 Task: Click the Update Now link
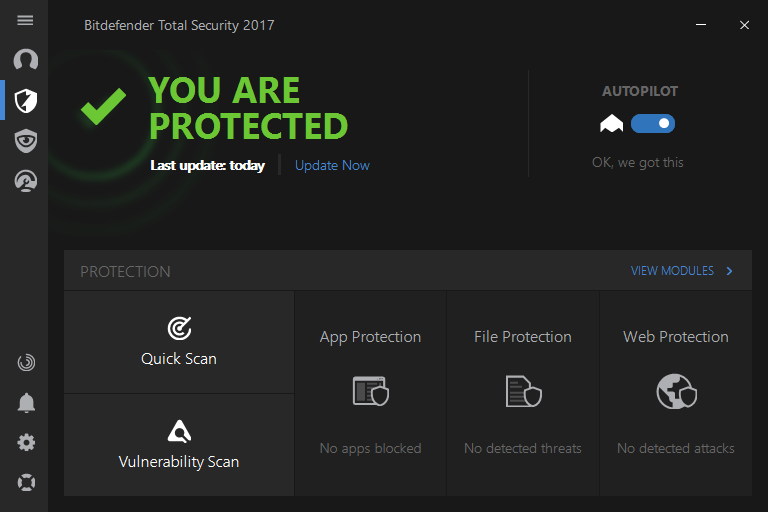[x=332, y=166]
